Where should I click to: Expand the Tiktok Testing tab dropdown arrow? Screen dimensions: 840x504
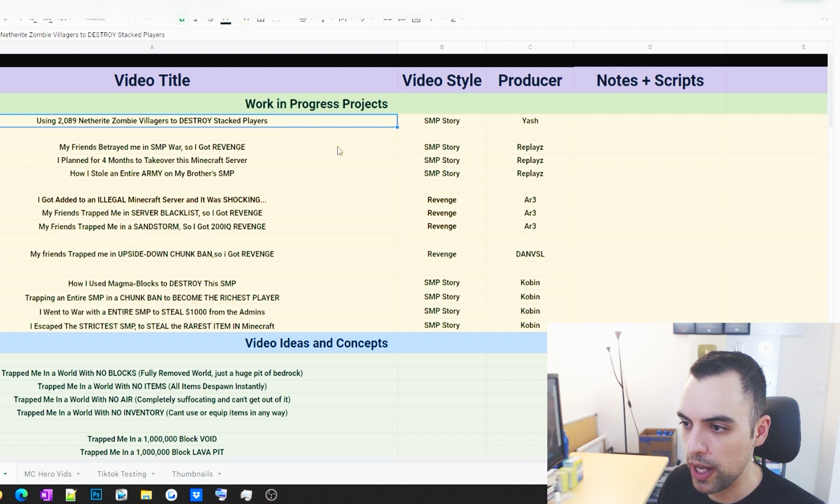pos(153,474)
